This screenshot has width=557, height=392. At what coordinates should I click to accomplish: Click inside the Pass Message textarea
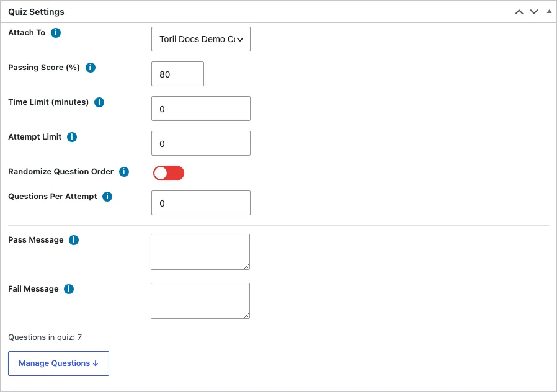pyautogui.click(x=200, y=252)
